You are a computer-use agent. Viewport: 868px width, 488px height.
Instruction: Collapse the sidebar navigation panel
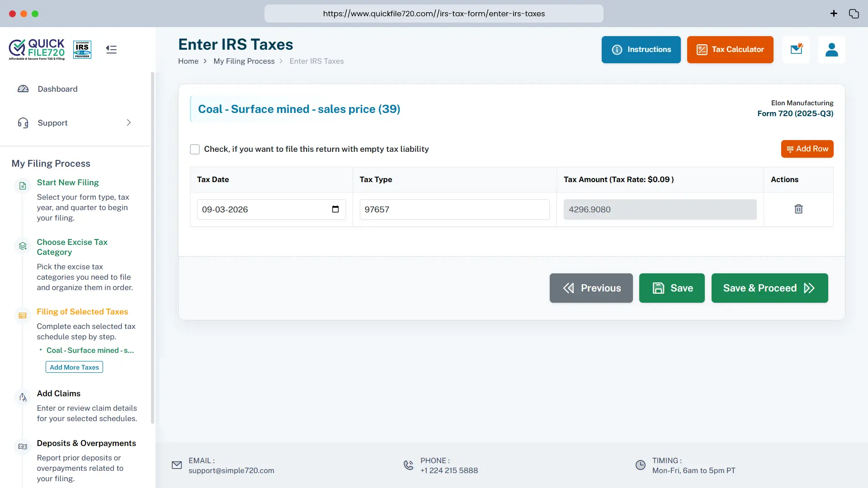[x=111, y=49]
